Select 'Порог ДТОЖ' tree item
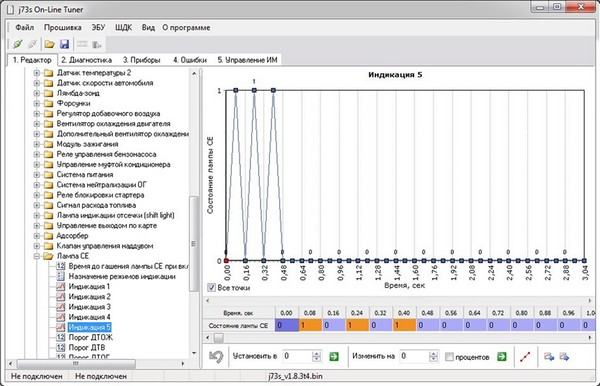This screenshot has width=600, height=386. 91,337
